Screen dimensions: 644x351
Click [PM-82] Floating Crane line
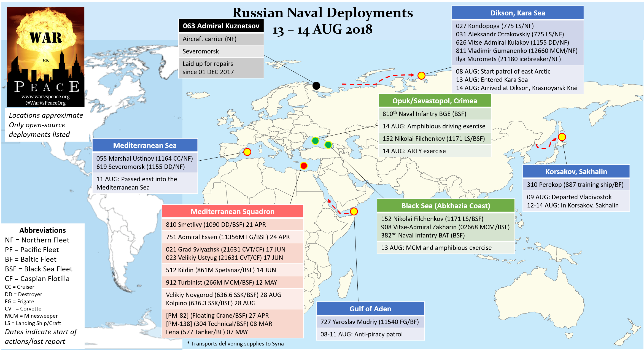(217, 315)
